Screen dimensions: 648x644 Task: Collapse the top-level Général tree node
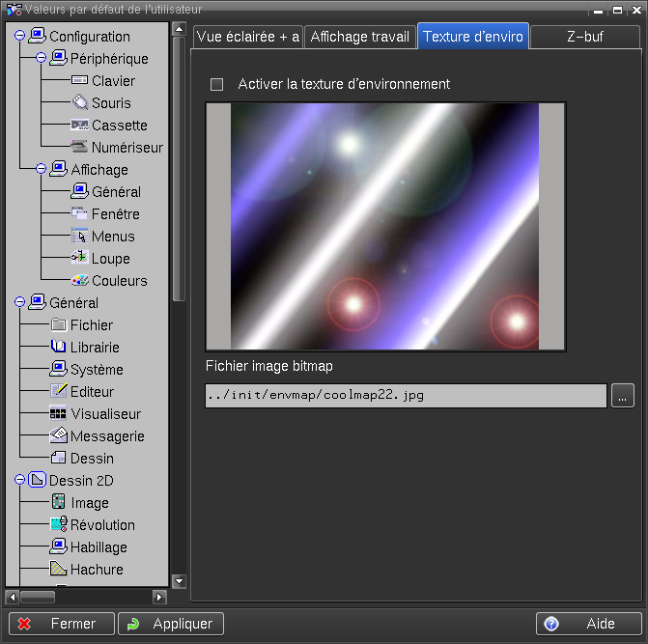click(x=19, y=302)
